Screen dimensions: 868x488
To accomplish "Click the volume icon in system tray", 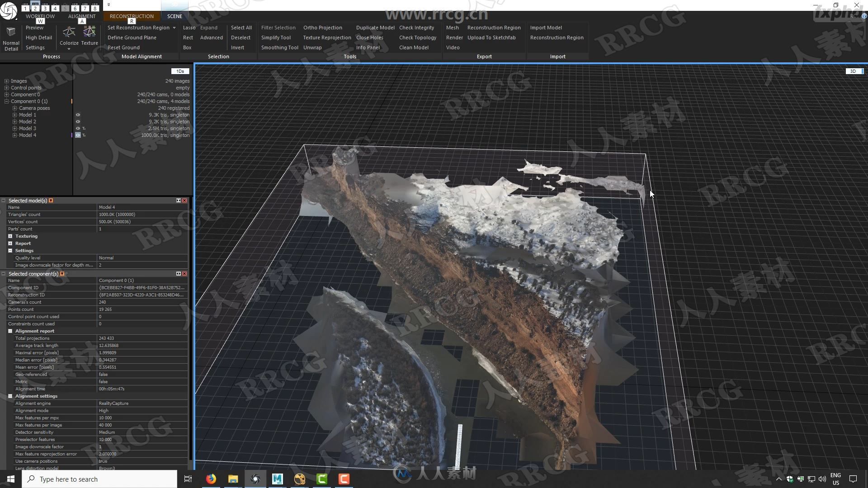I will click(x=822, y=479).
